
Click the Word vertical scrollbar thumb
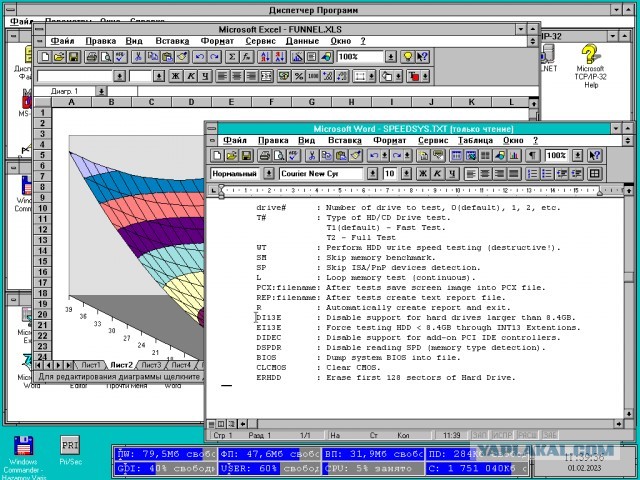[629, 277]
